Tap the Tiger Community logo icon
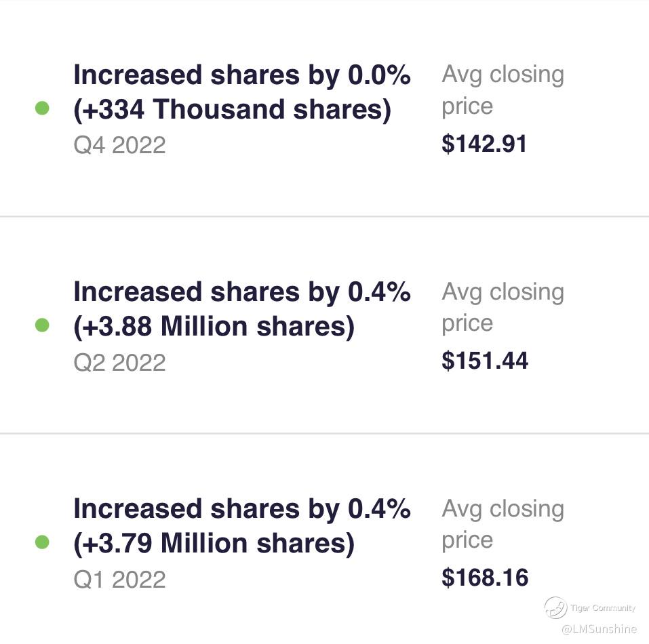Viewport: 649px width, 644px height. (x=555, y=607)
